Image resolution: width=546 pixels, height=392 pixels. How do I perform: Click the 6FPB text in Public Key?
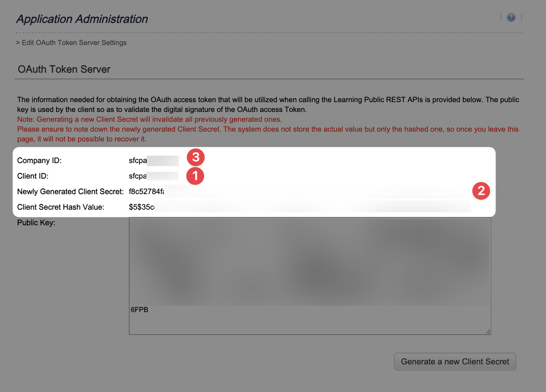(139, 310)
